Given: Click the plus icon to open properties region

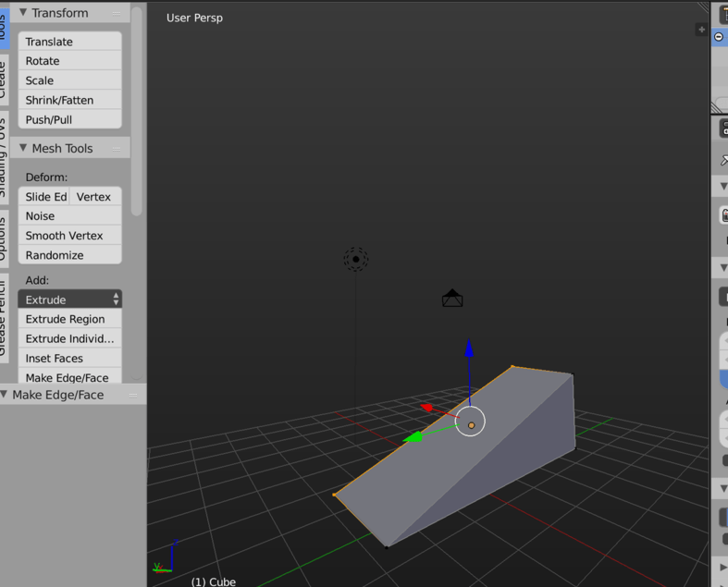Looking at the screenshot, I should [x=701, y=30].
